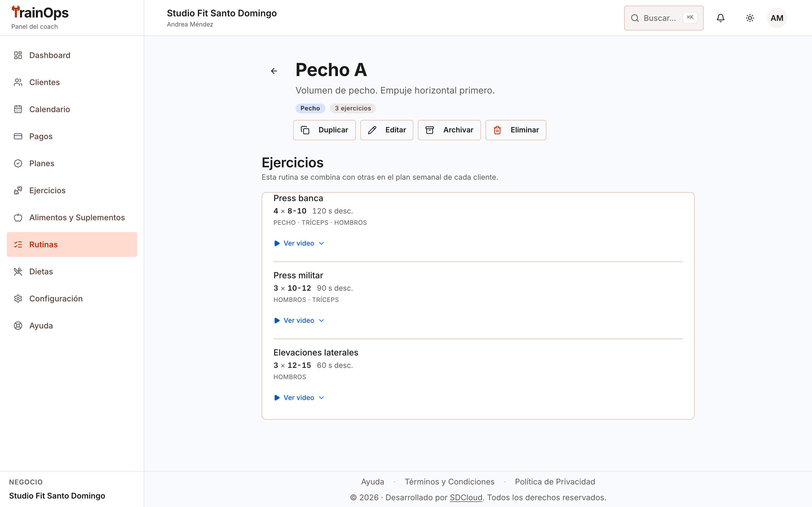
Task: Click the Editar pencil icon
Action: [372, 130]
